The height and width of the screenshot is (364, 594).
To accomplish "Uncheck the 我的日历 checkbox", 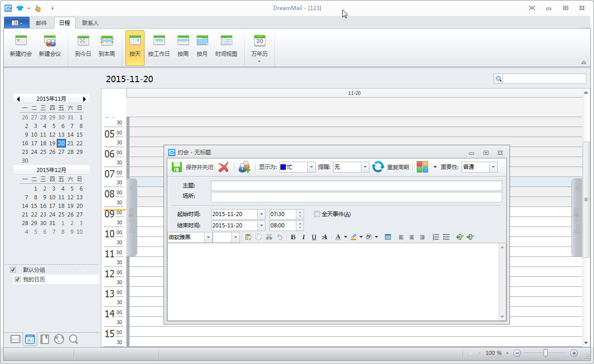I will point(18,280).
